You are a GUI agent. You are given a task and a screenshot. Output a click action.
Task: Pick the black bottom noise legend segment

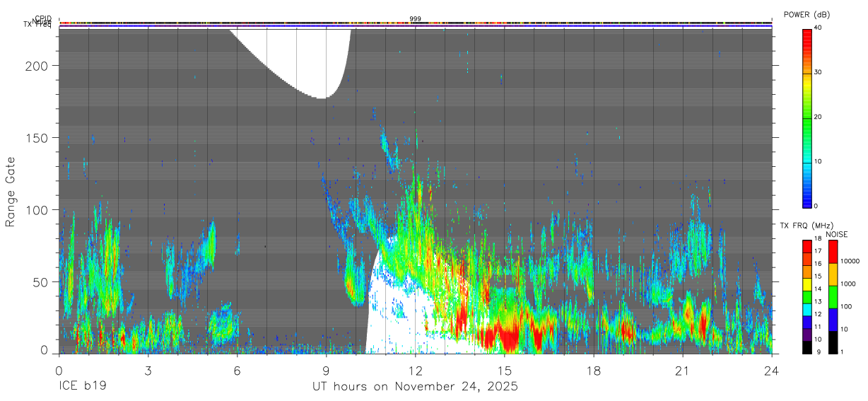pos(832,342)
